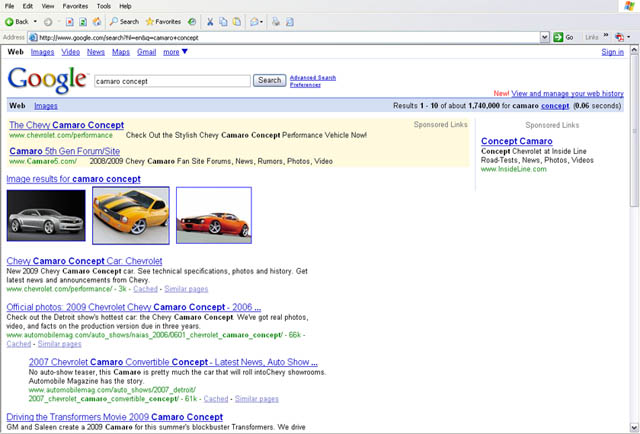Click in the Google search text box
640x434 pixels.
pos(170,80)
